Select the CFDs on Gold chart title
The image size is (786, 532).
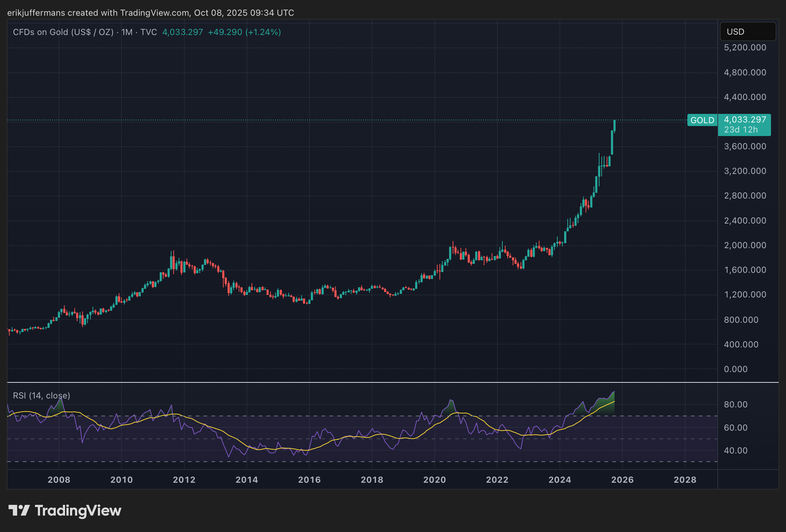[x=63, y=32]
